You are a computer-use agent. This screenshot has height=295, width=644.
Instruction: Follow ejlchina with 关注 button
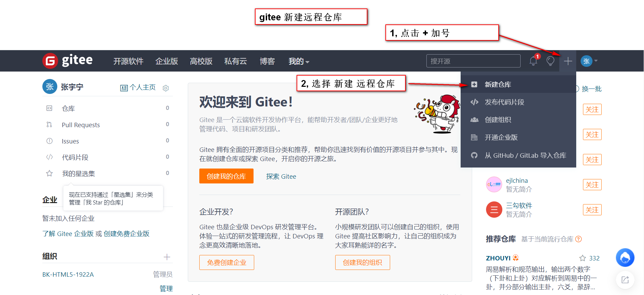tap(592, 185)
